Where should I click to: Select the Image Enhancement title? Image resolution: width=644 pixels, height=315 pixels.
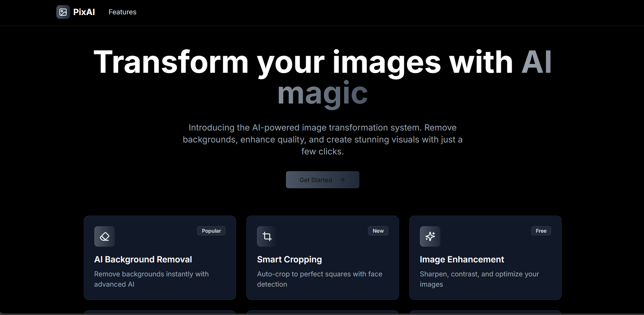462,259
